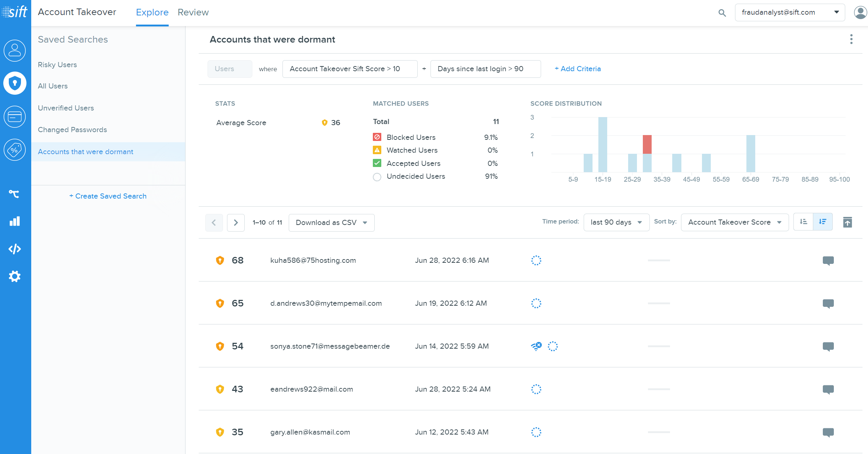Open the Payment Protection card icon in sidebar
This screenshot has height=454, width=868.
coord(15,117)
